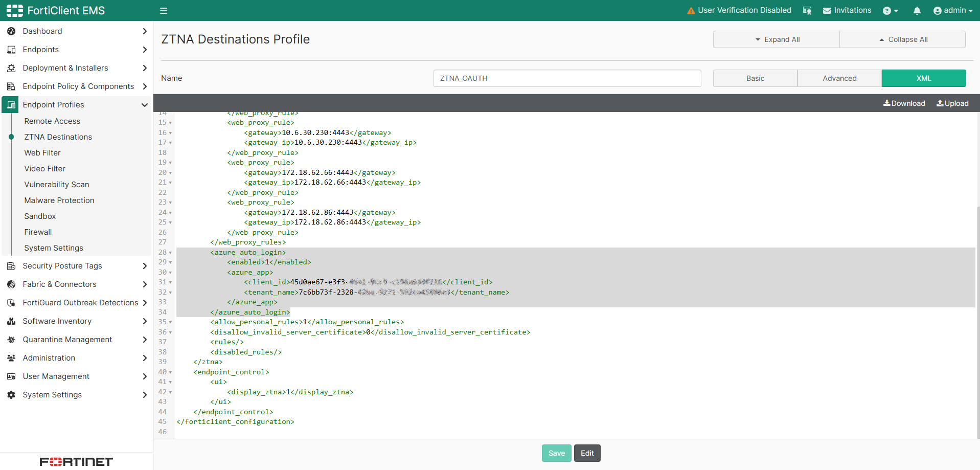980x470 pixels.
Task: Fold the endpoint_control block at line 40
Action: click(170, 372)
